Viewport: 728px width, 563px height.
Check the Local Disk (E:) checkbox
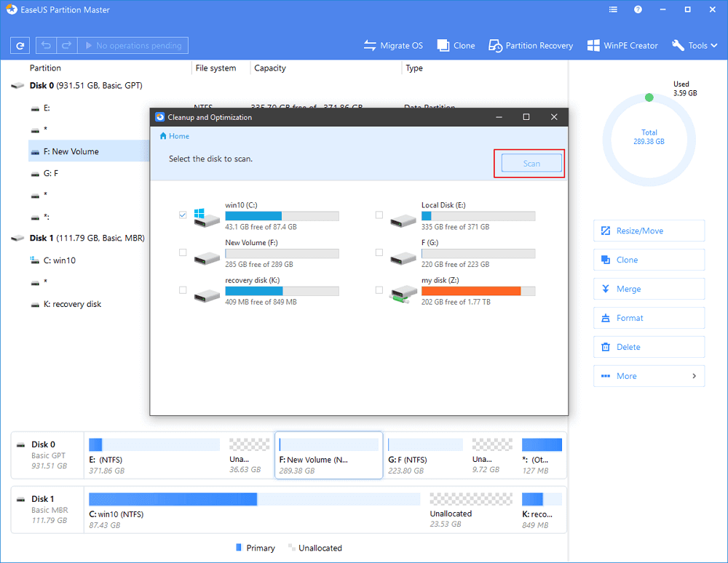379,215
